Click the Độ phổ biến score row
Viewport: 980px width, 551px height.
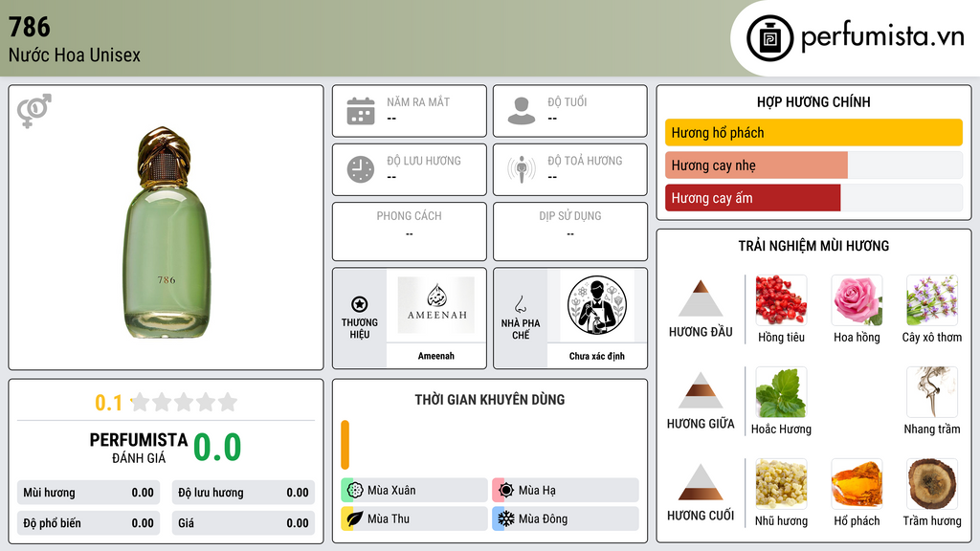89,523
